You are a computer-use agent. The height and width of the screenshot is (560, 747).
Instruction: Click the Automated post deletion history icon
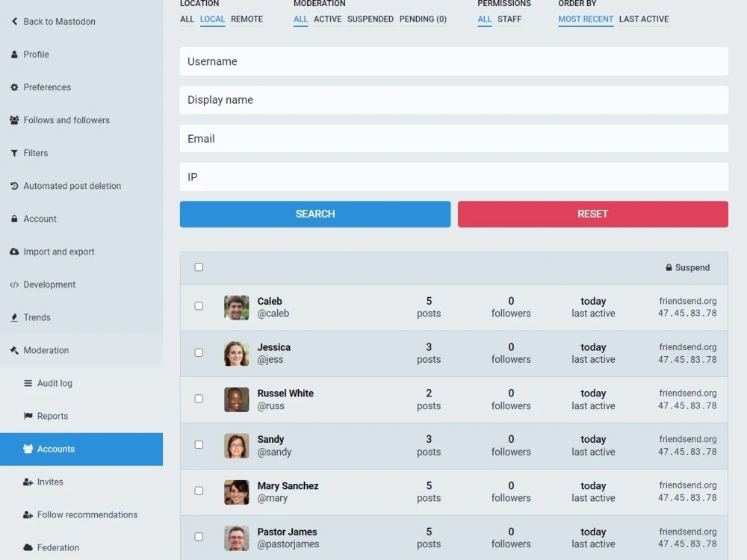coord(13,186)
